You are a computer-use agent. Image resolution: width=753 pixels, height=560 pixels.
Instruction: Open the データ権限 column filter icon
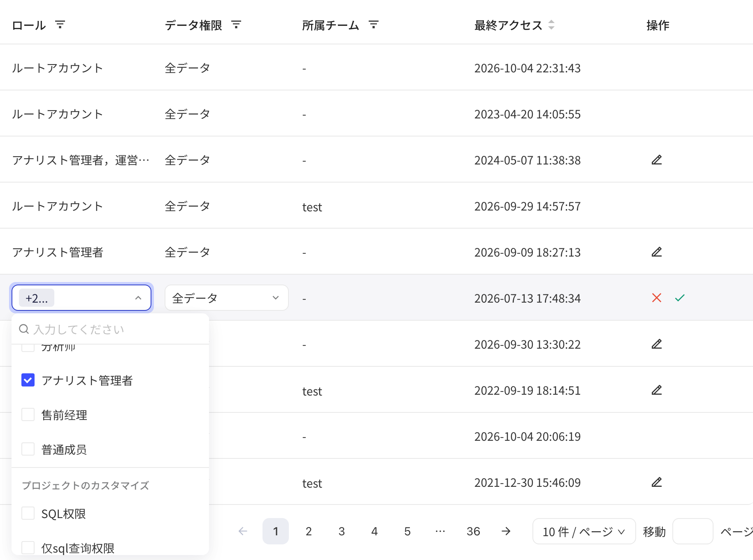(236, 25)
